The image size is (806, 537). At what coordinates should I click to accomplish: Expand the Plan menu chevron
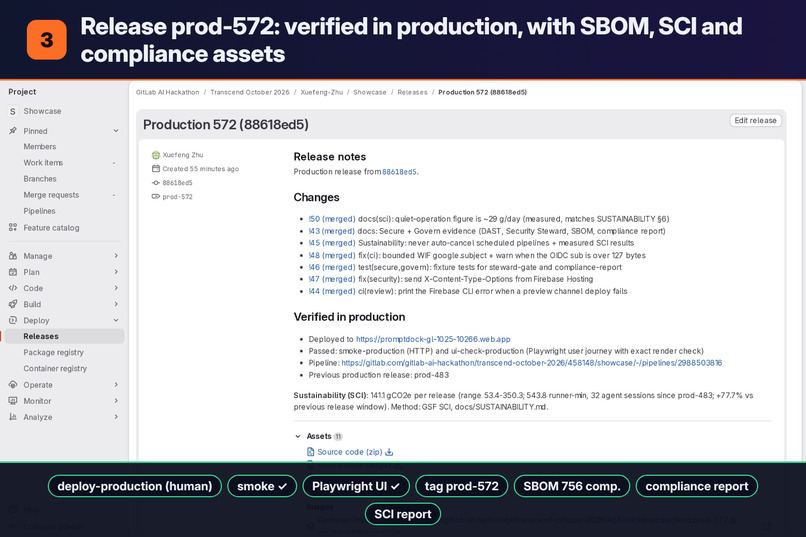coord(116,272)
